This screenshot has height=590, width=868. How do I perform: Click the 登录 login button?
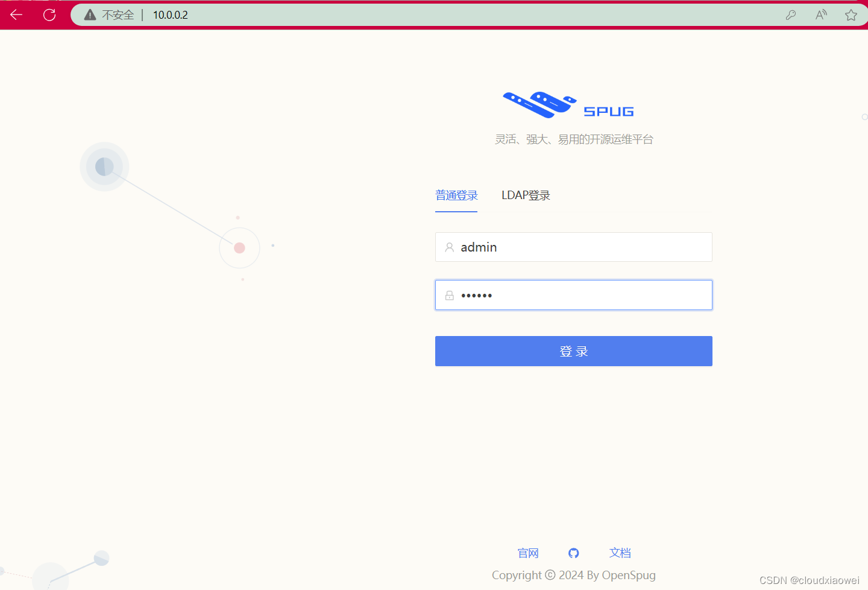574,351
